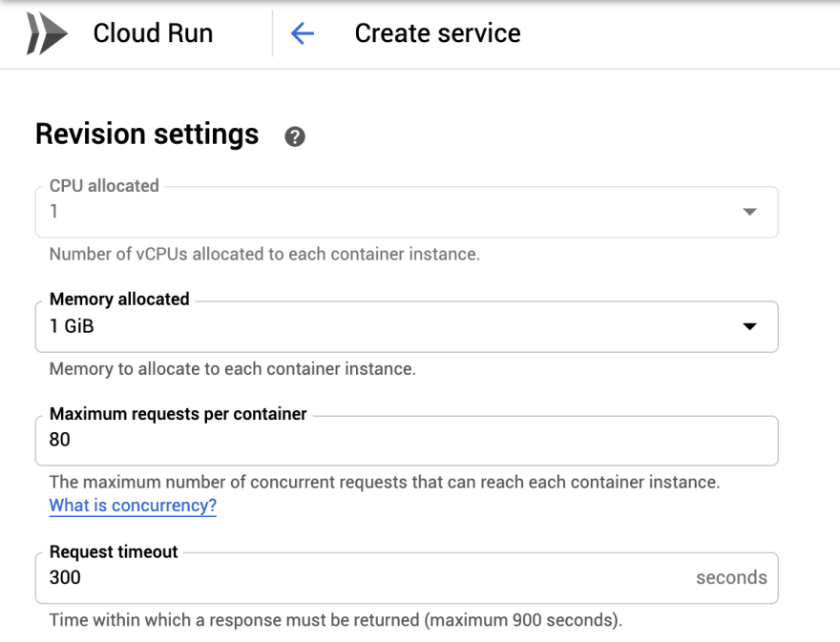Click the Cloud Run logo icon
The image size is (840, 642).
[x=47, y=33]
